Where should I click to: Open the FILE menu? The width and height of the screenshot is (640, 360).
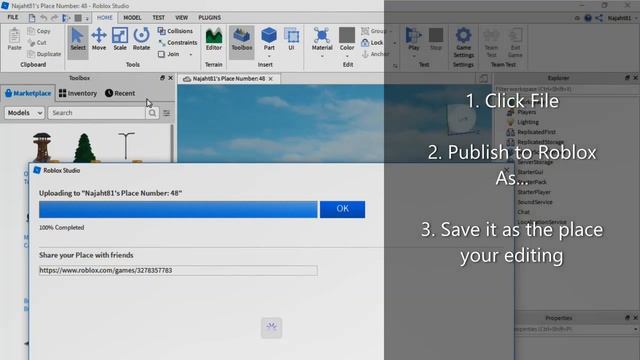13,17
